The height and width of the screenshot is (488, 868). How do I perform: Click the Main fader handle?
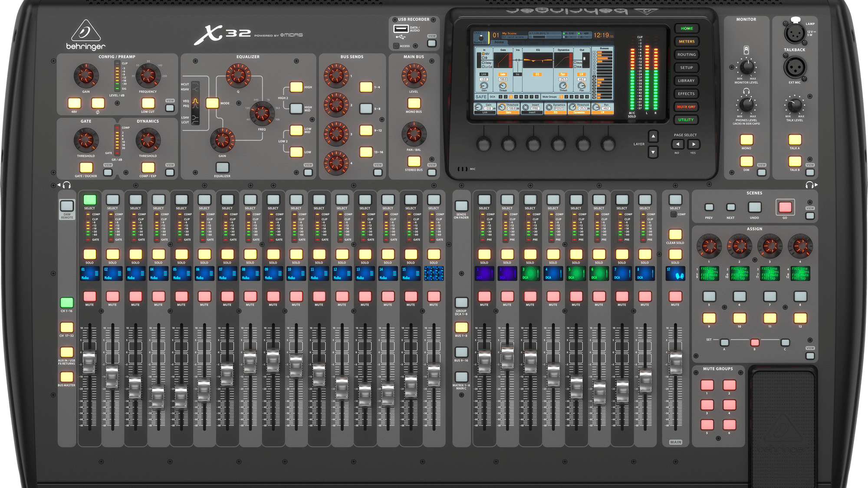point(675,362)
